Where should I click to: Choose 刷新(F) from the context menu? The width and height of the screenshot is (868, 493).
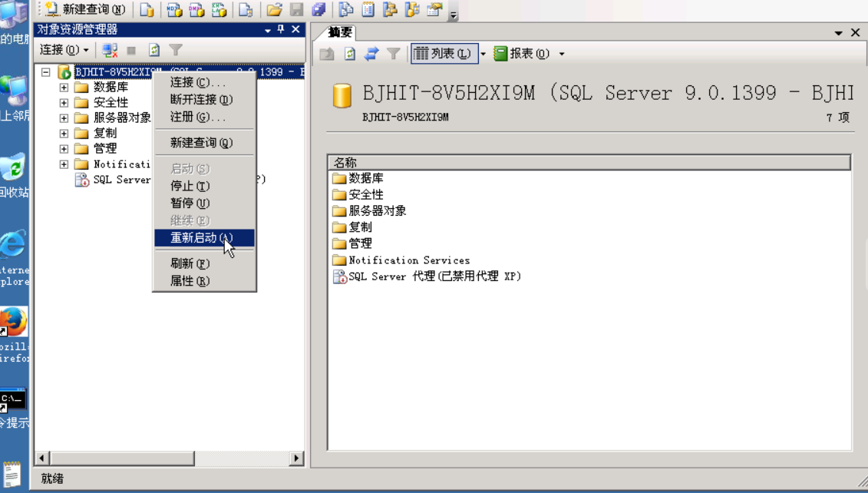[204, 263]
